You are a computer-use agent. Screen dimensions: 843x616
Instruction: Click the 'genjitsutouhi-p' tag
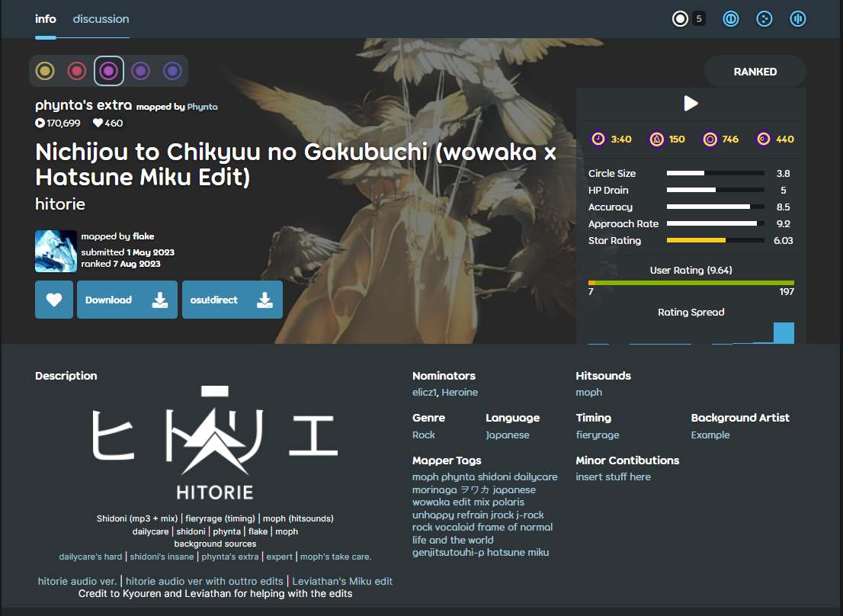coord(448,552)
